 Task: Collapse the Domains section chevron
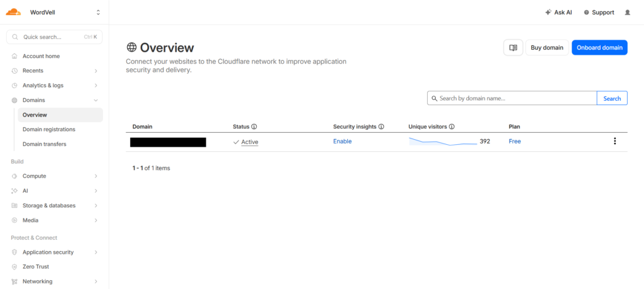pos(96,100)
